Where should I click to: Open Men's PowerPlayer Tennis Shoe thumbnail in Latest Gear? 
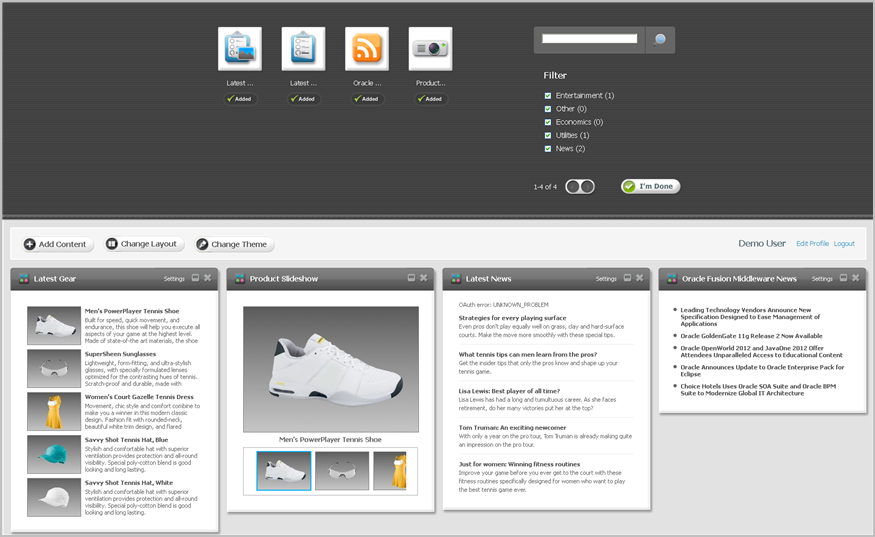(x=54, y=325)
